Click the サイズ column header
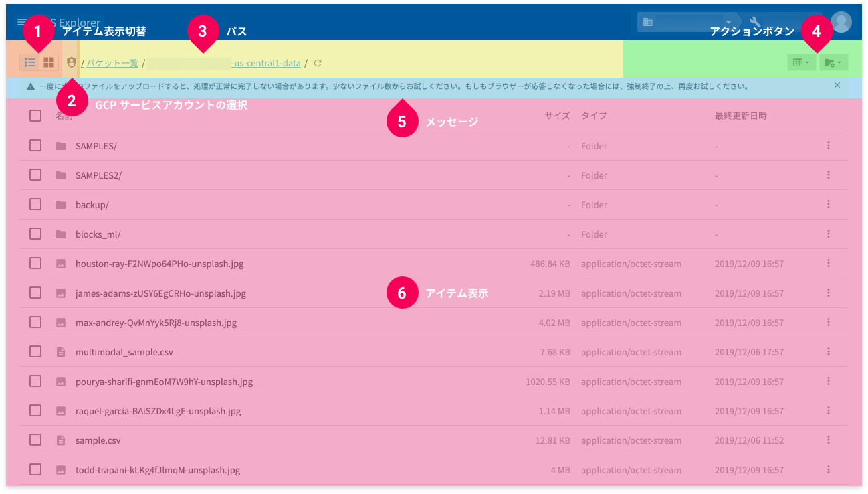Image resolution: width=868 pixels, height=494 pixels. tap(557, 116)
